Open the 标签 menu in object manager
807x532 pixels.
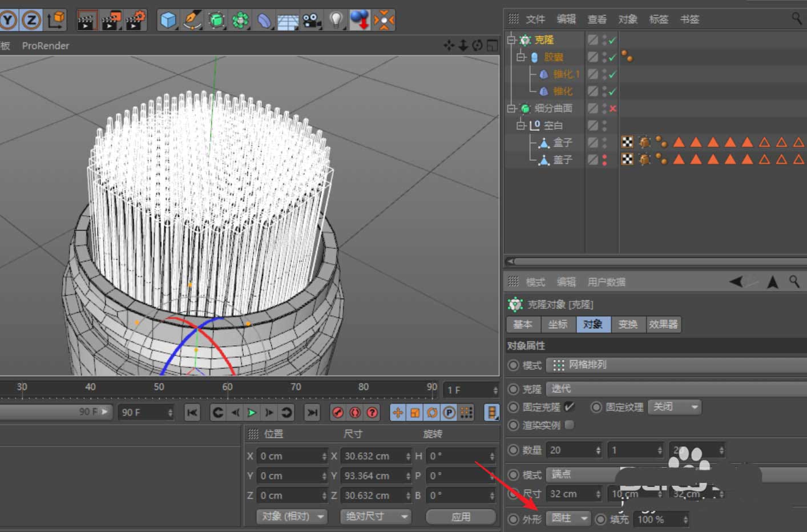(658, 19)
